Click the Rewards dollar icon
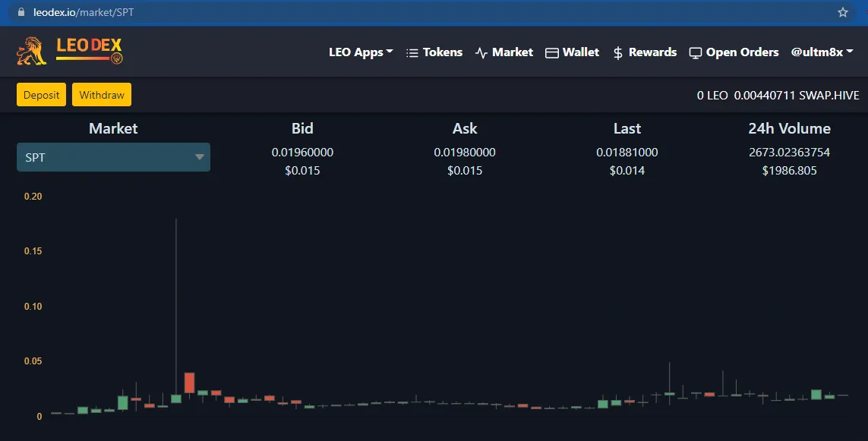868x441 pixels. 618,53
